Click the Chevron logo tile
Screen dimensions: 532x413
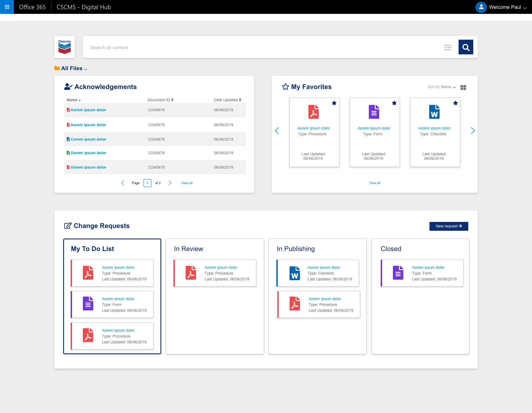pyautogui.click(x=65, y=47)
